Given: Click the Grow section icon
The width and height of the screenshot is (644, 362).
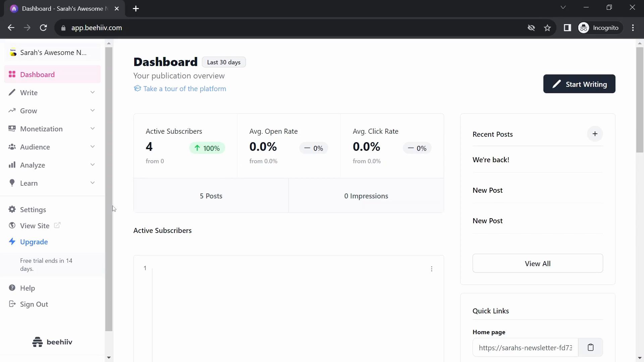Looking at the screenshot, I should click(12, 110).
